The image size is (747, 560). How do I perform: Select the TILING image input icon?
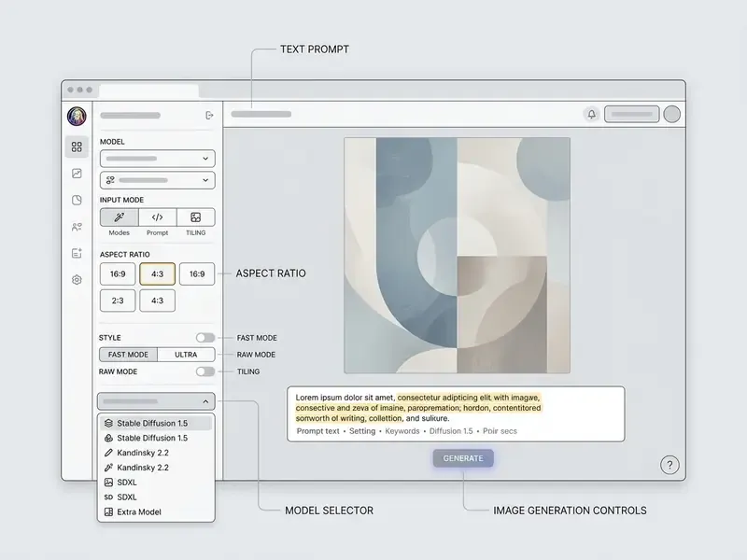pos(196,217)
